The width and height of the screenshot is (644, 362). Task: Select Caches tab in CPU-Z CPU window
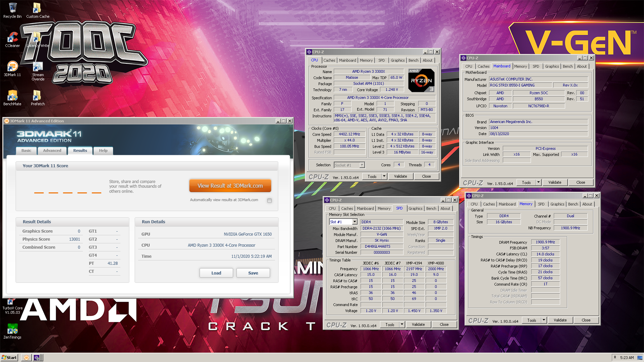[329, 60]
